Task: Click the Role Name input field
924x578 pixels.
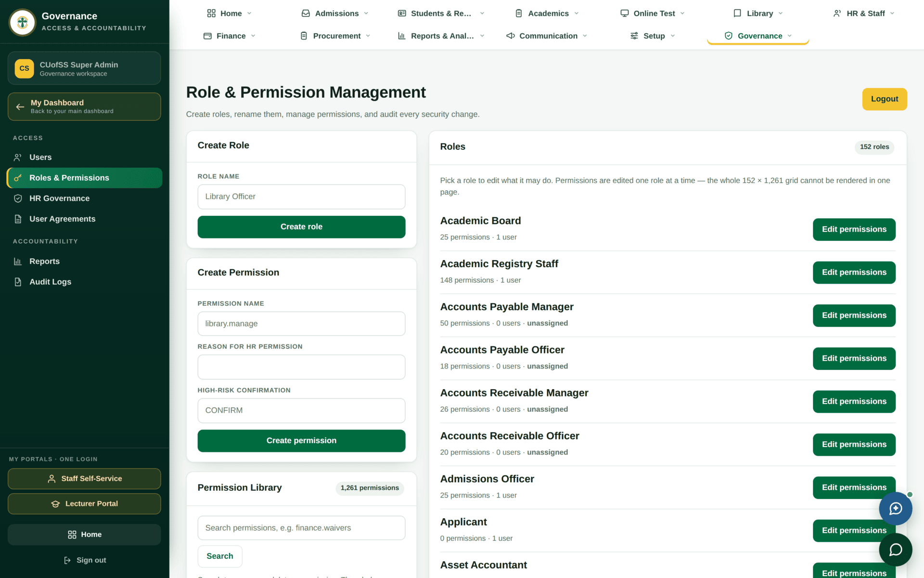Action: (x=301, y=197)
